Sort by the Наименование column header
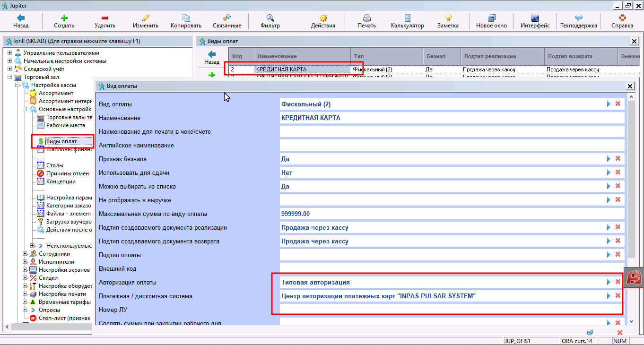The height and width of the screenshot is (345, 644). [303, 56]
